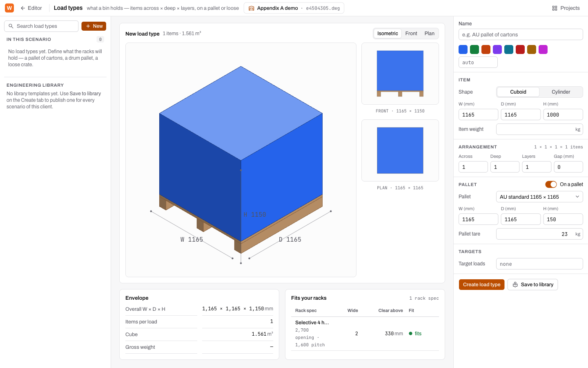Image resolution: width=588 pixels, height=368 pixels.
Task: Click the Gross weight row
Action: click(199, 347)
